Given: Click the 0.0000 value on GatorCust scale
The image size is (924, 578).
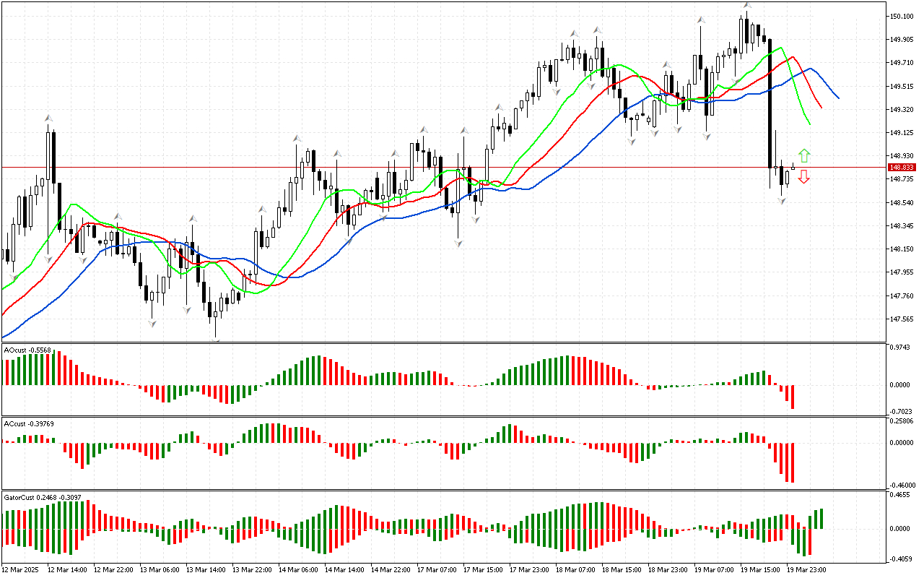Looking at the screenshot, I should (899, 529).
